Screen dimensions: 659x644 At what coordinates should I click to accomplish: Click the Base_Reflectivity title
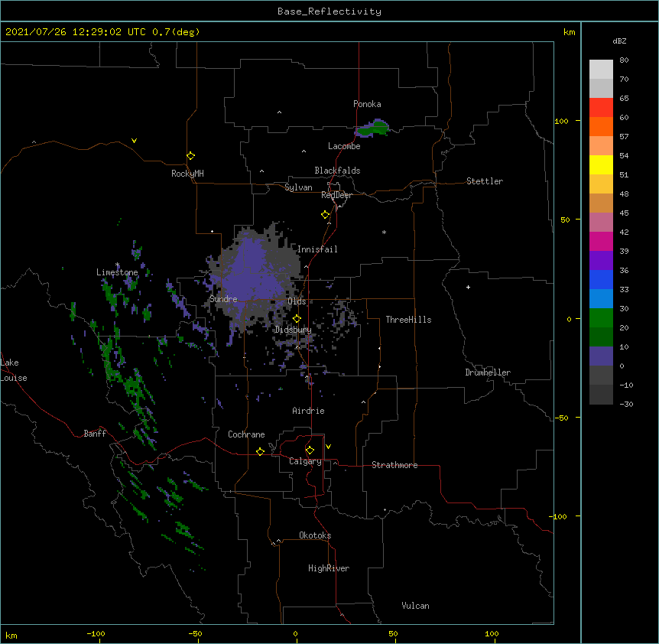[329, 11]
